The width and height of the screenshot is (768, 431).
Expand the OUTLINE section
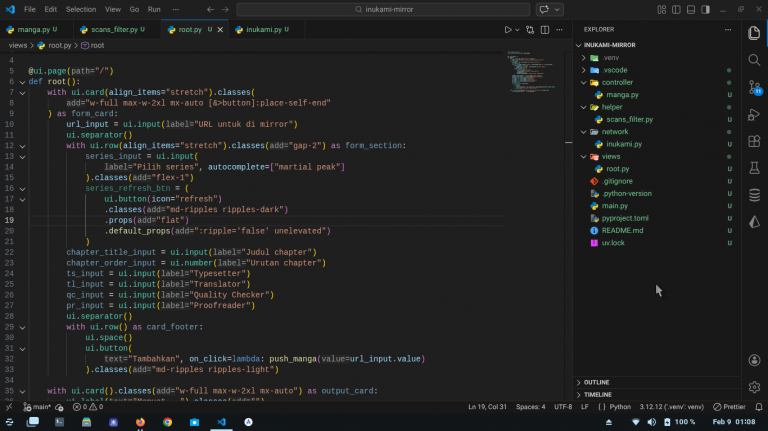pyautogui.click(x=596, y=382)
